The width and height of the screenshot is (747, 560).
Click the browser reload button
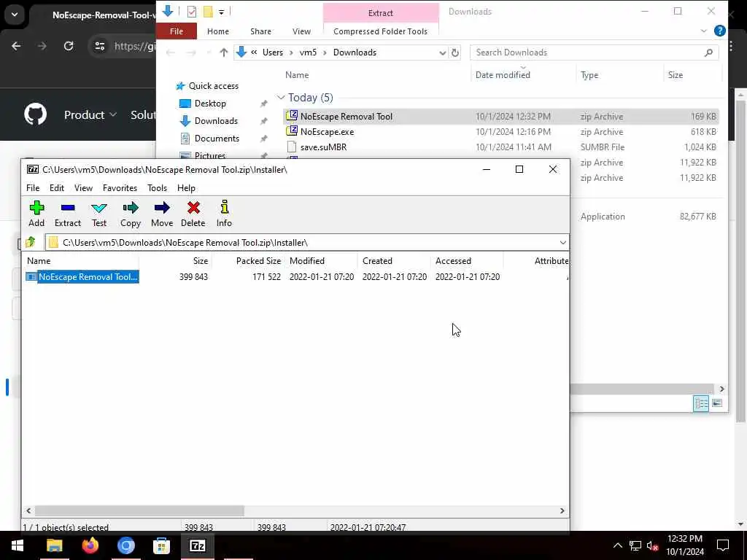(x=69, y=46)
